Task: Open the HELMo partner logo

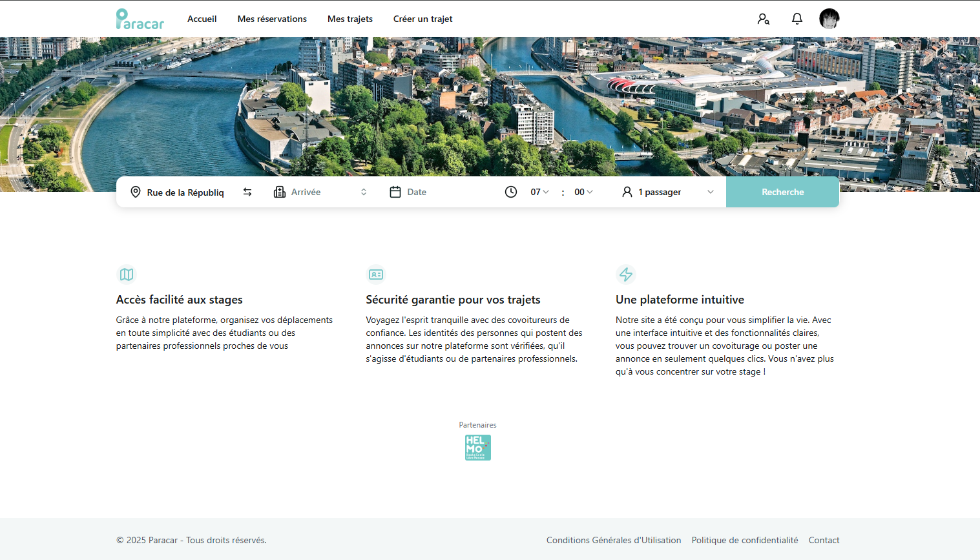Action: coord(478,448)
